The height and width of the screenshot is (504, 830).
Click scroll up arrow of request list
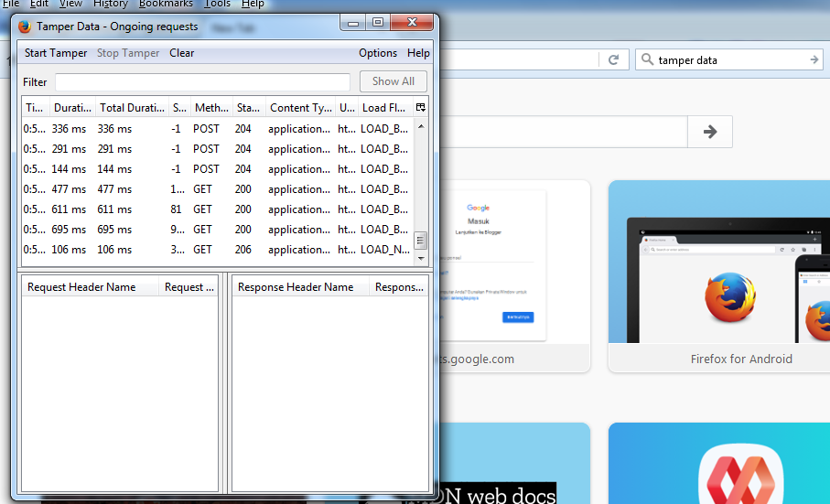tap(421, 126)
